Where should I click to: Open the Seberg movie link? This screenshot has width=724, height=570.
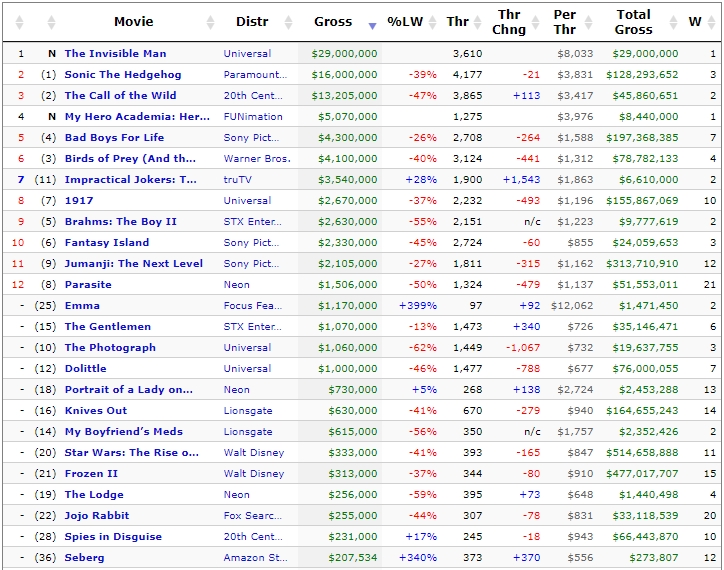pyautogui.click(x=84, y=558)
